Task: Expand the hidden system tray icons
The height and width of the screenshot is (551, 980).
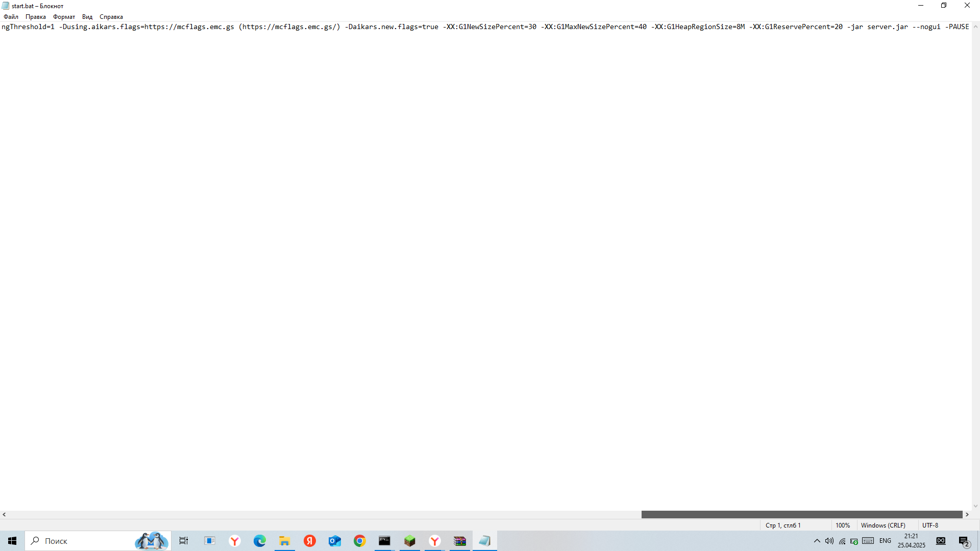Action: click(817, 541)
